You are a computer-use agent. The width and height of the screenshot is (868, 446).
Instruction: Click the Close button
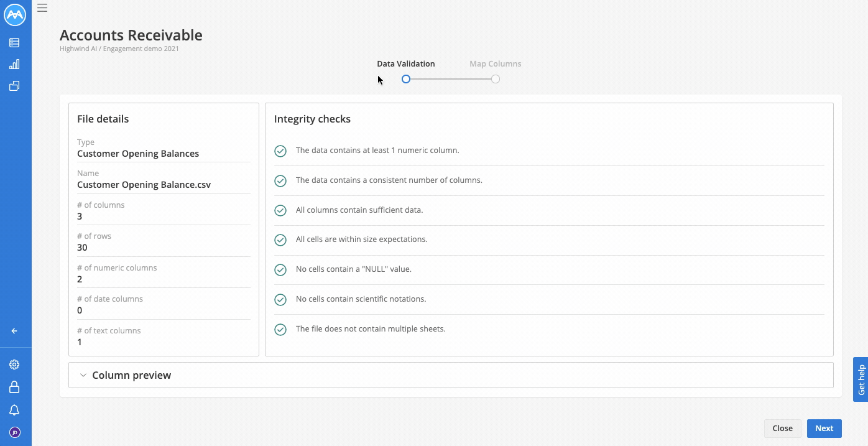click(x=782, y=428)
